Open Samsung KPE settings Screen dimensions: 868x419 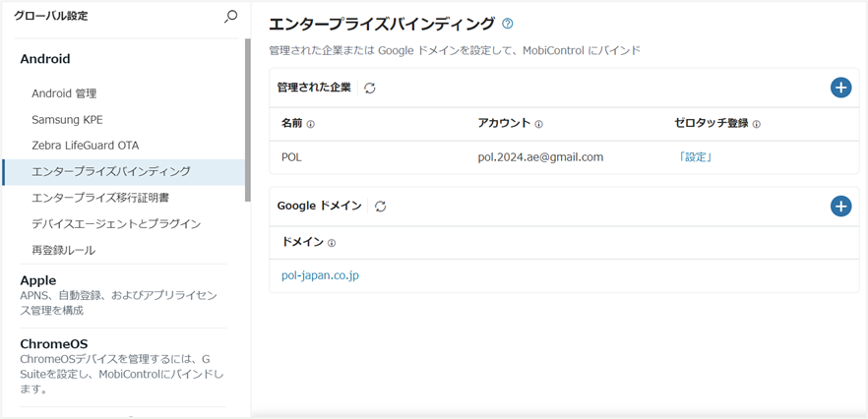click(67, 120)
